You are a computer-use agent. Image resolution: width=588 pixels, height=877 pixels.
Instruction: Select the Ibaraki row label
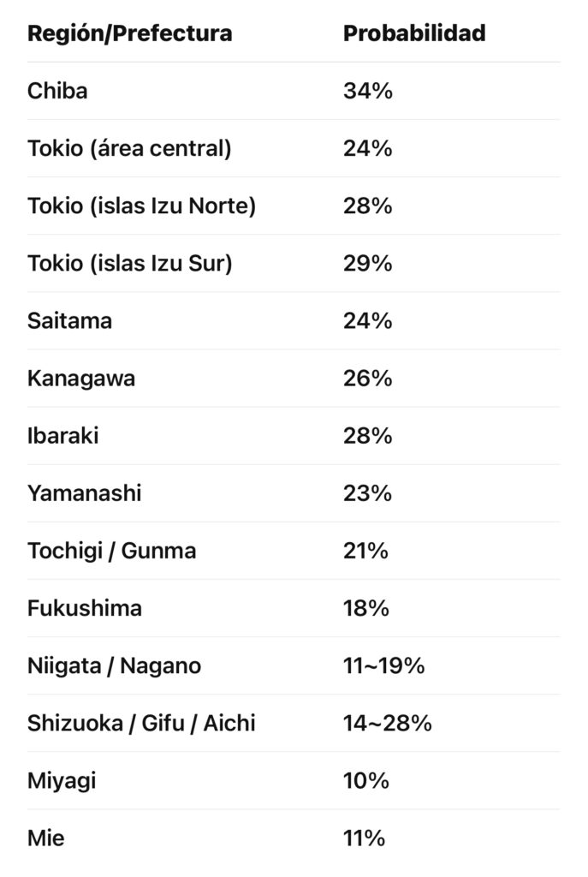63,435
